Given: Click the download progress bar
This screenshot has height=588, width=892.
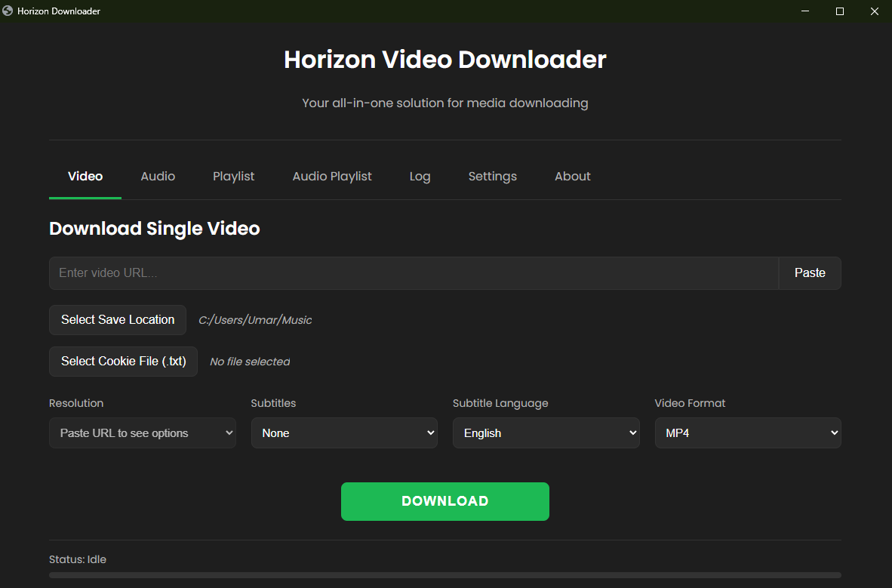Looking at the screenshot, I should pyautogui.click(x=444, y=575).
